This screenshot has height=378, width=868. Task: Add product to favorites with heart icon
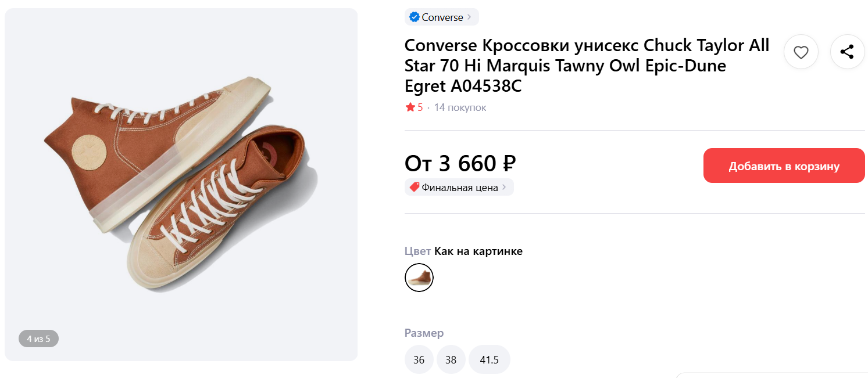click(801, 52)
